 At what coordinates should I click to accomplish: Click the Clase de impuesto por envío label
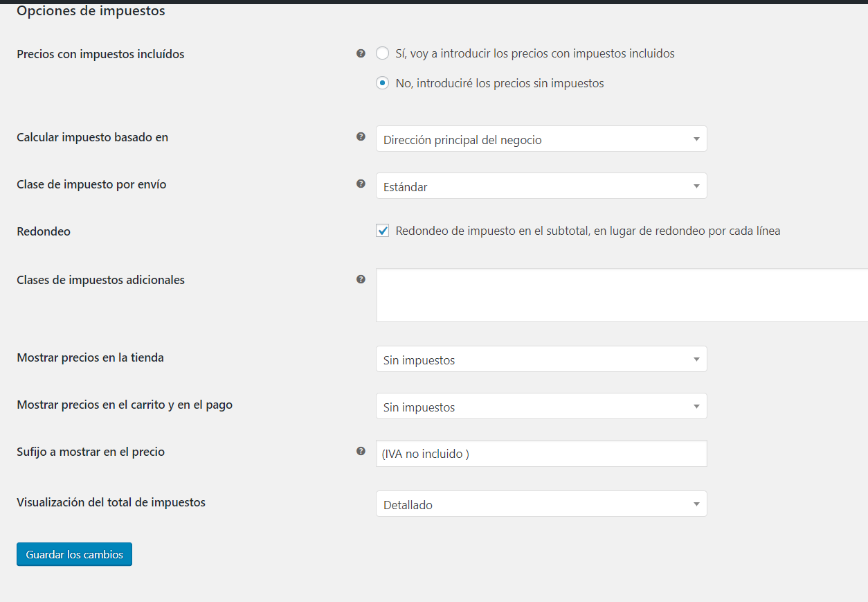[91, 184]
